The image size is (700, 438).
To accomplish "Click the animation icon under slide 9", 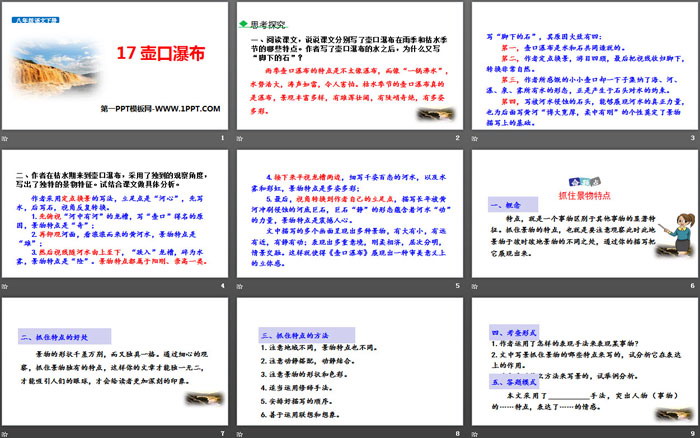I will coord(475,434).
